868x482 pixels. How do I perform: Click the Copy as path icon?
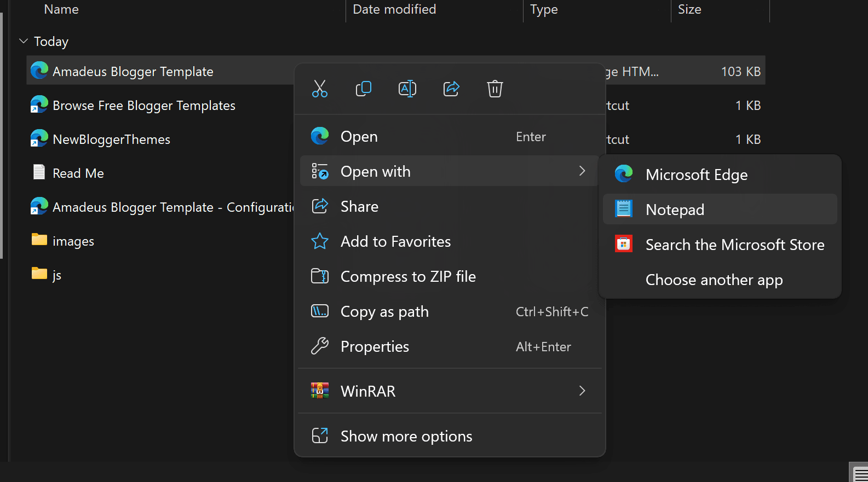click(320, 311)
